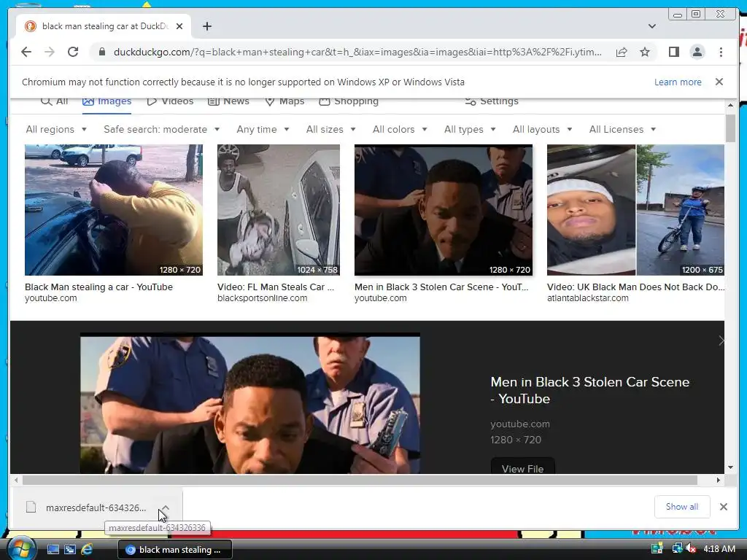The height and width of the screenshot is (560, 747).
Task: Open the 'Black Man stealing a car' thumbnail
Action: coord(113,210)
